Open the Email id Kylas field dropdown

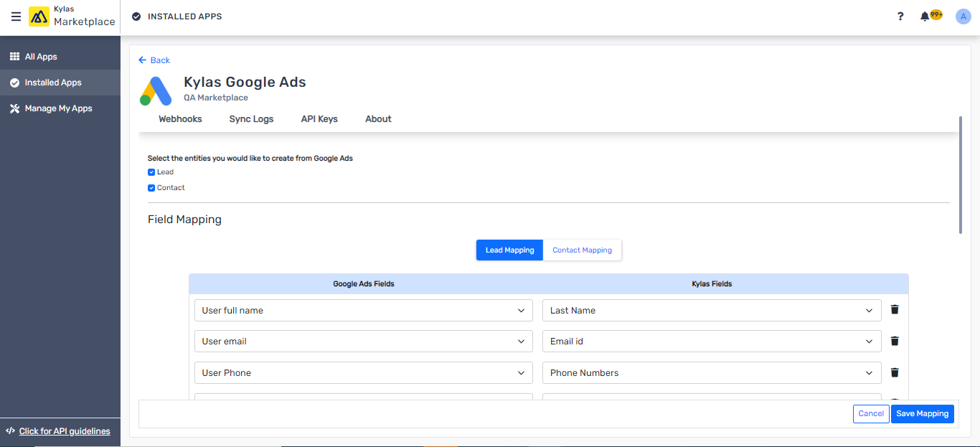pyautogui.click(x=712, y=342)
